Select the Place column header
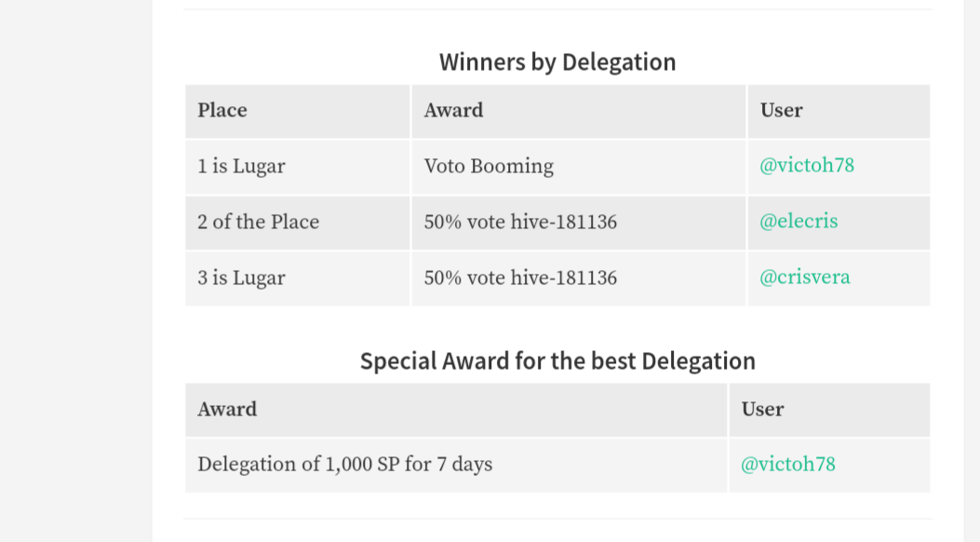Image resolution: width=980 pixels, height=542 pixels. 298,111
